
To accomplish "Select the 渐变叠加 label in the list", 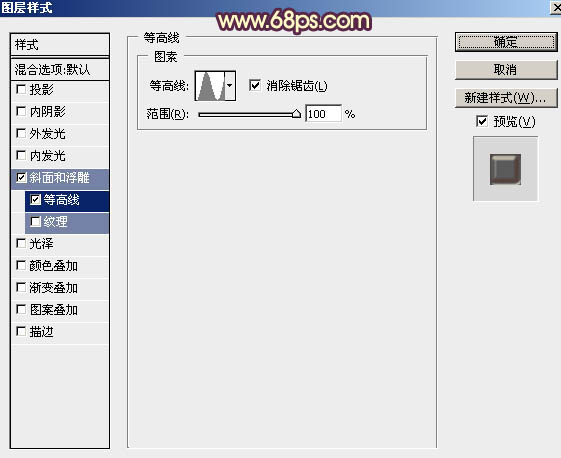I will coord(54,288).
